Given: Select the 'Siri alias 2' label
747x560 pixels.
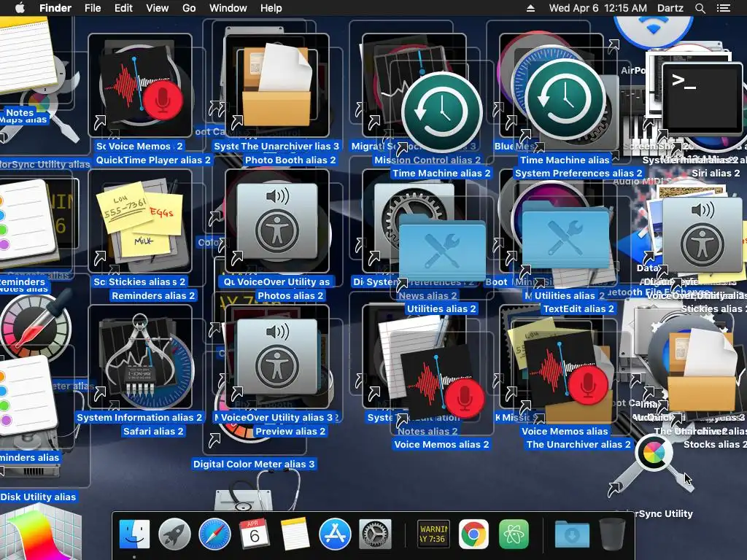Looking at the screenshot, I should click(x=716, y=174).
